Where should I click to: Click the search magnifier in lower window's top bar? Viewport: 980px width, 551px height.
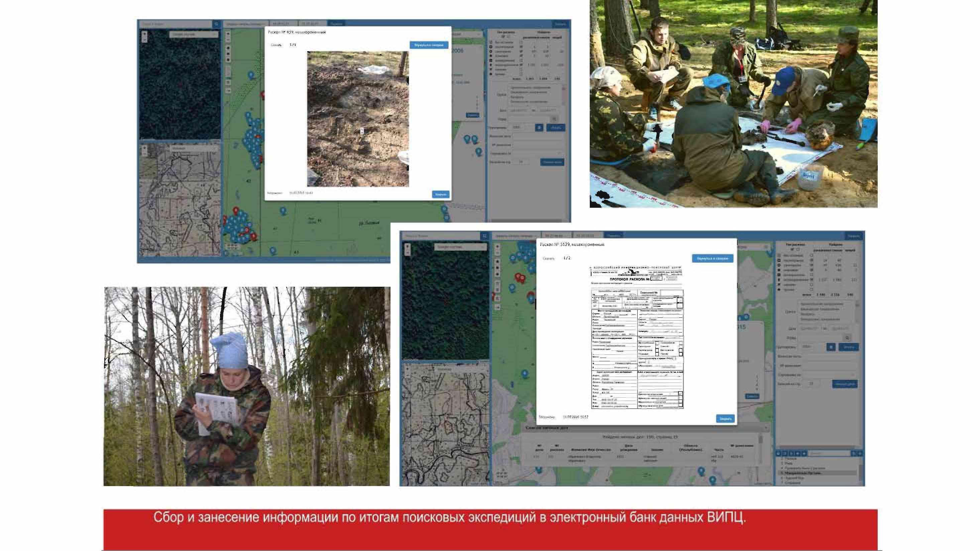[484, 236]
